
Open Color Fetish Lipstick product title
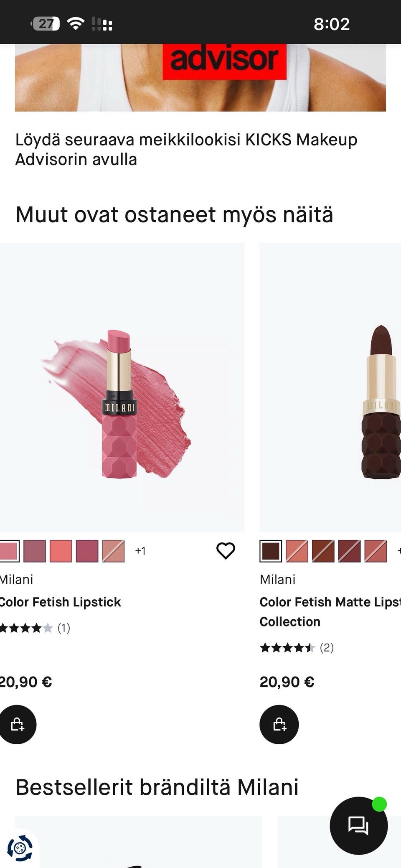[x=60, y=602]
